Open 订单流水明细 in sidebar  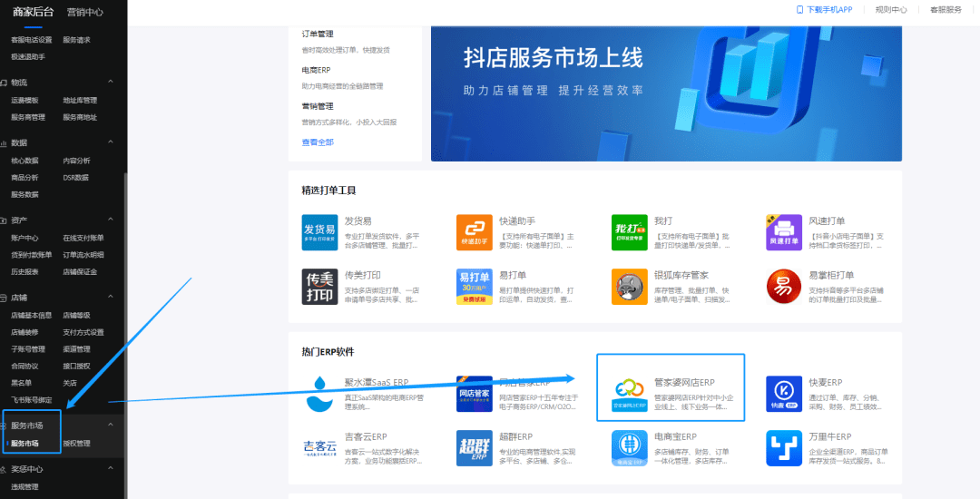tap(83, 255)
